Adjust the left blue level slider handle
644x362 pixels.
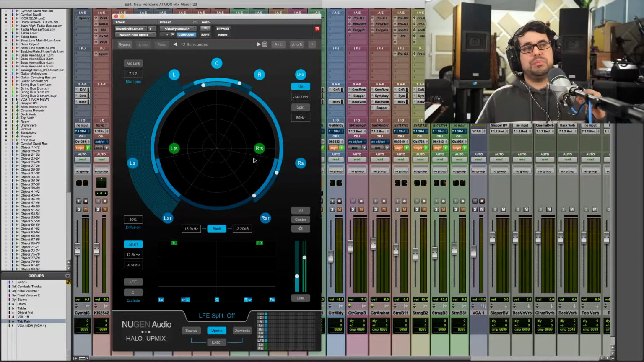pos(297,276)
